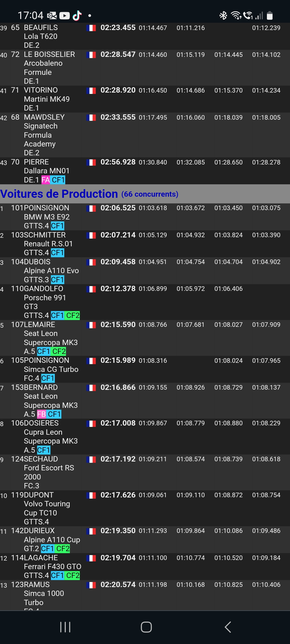Tap the blue CF1 badge on DOSIERES row

coord(44,450)
